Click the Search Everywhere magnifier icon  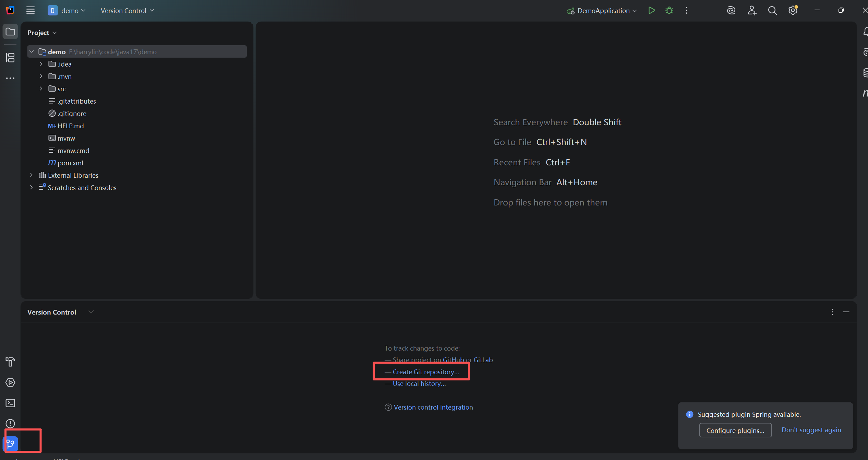(x=772, y=11)
